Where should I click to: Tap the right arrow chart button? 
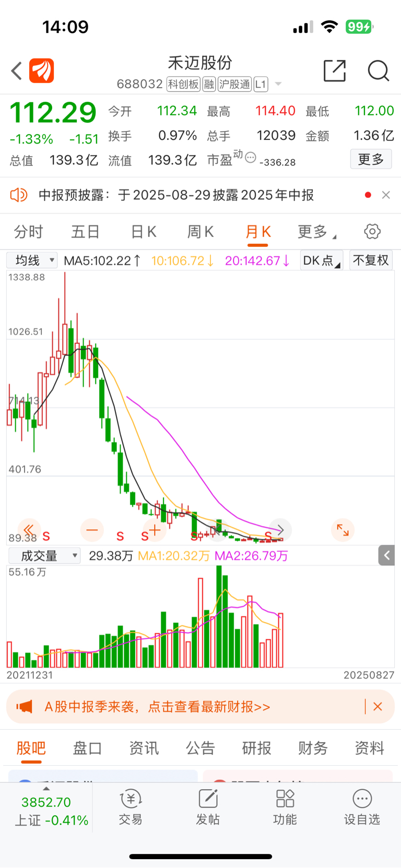pos(280,530)
